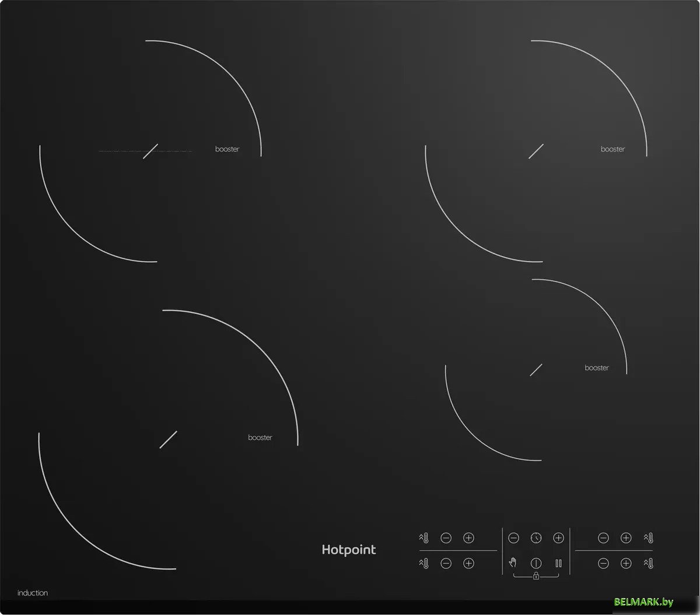Viewport: 700px width, 615px height.
Task: Increase the timer with the plus button
Action: [x=558, y=537]
